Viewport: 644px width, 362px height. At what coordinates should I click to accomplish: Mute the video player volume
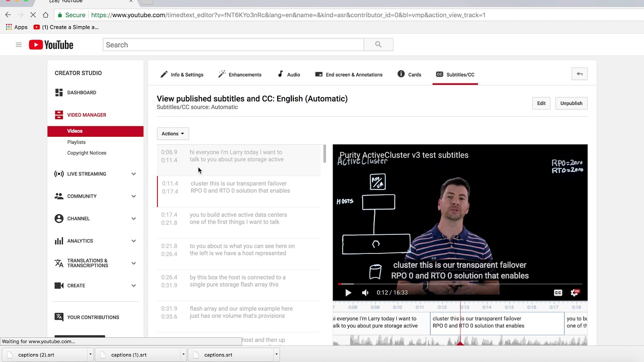[x=365, y=293]
